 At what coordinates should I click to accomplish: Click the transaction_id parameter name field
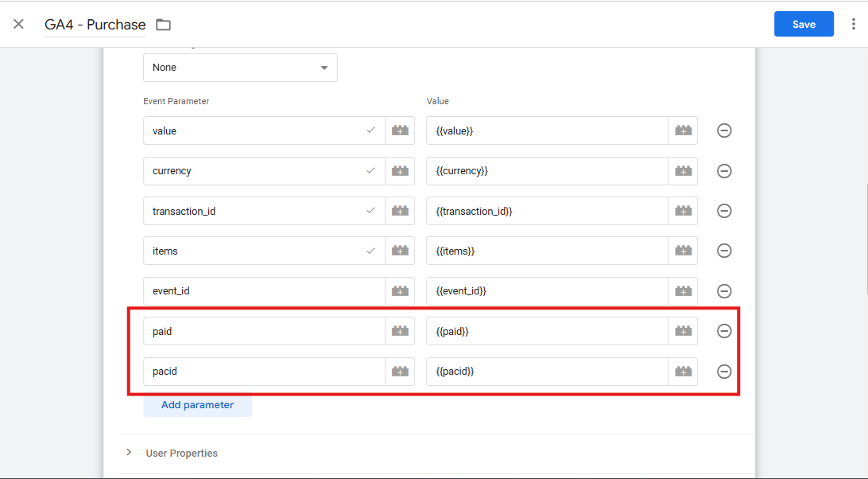(264, 211)
